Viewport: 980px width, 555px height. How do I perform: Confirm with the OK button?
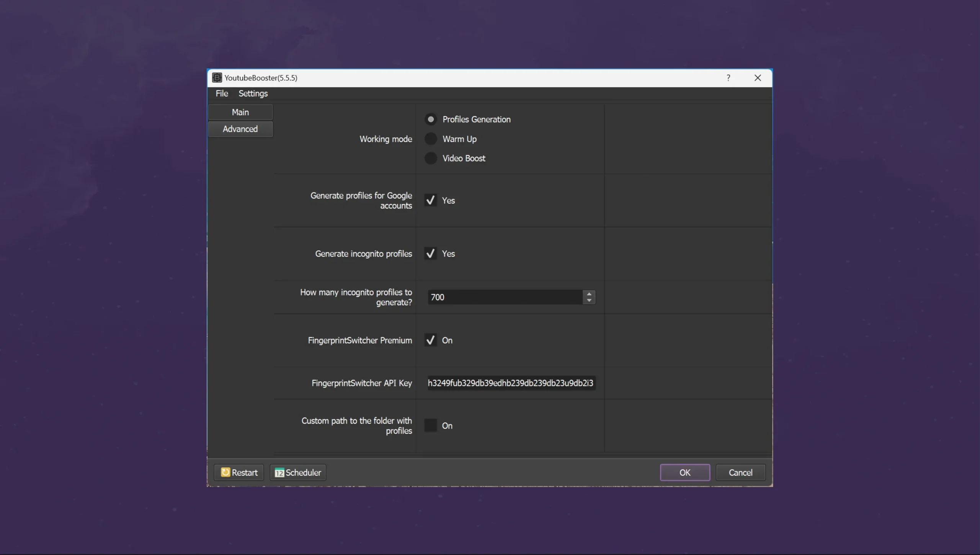click(x=685, y=472)
